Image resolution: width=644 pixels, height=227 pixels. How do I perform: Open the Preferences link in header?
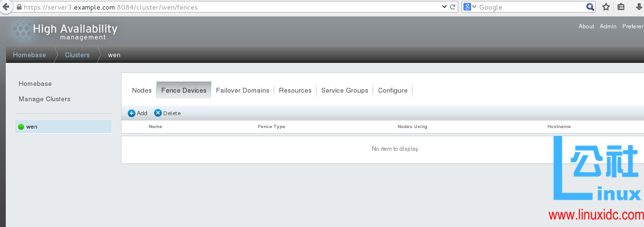click(633, 26)
